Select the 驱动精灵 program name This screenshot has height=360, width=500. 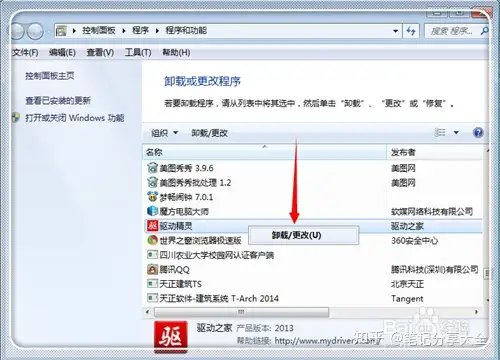[176, 226]
